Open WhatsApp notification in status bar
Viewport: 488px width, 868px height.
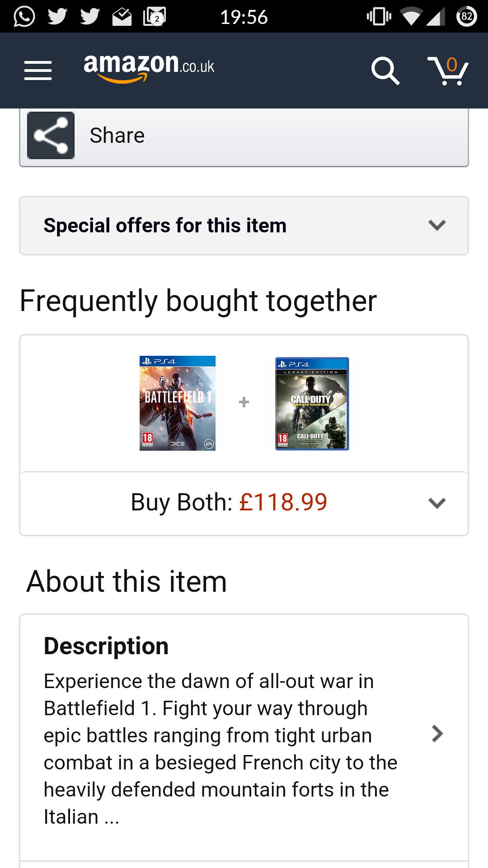coord(24,17)
